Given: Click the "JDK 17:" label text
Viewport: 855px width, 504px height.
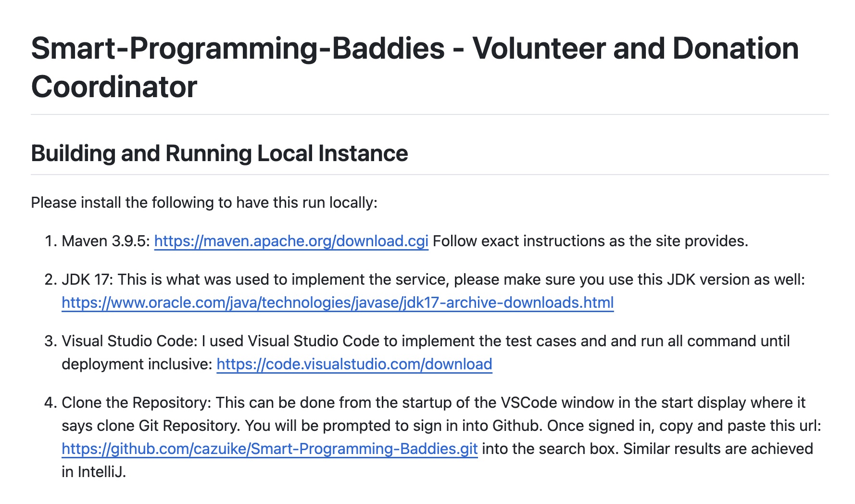Looking at the screenshot, I should [87, 279].
